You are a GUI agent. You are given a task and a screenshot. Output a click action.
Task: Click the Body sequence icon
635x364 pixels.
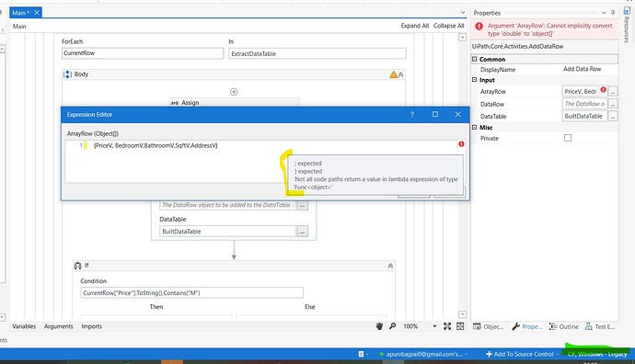click(67, 74)
